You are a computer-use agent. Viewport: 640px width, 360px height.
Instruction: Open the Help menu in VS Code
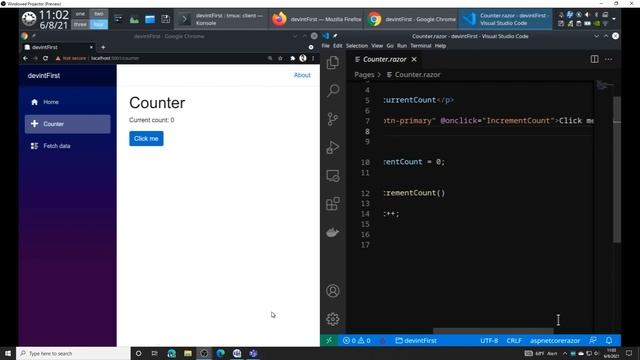click(440, 46)
